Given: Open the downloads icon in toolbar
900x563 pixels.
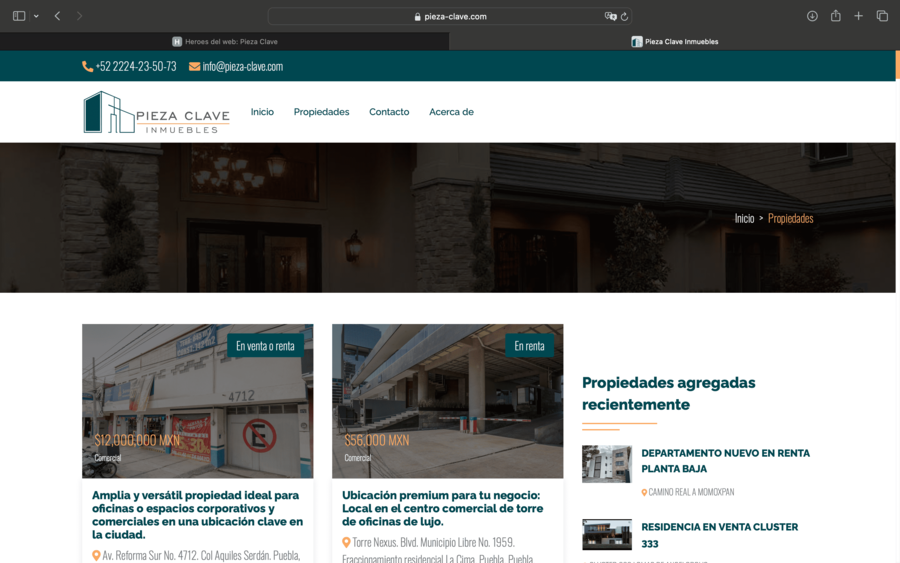Looking at the screenshot, I should pyautogui.click(x=812, y=16).
